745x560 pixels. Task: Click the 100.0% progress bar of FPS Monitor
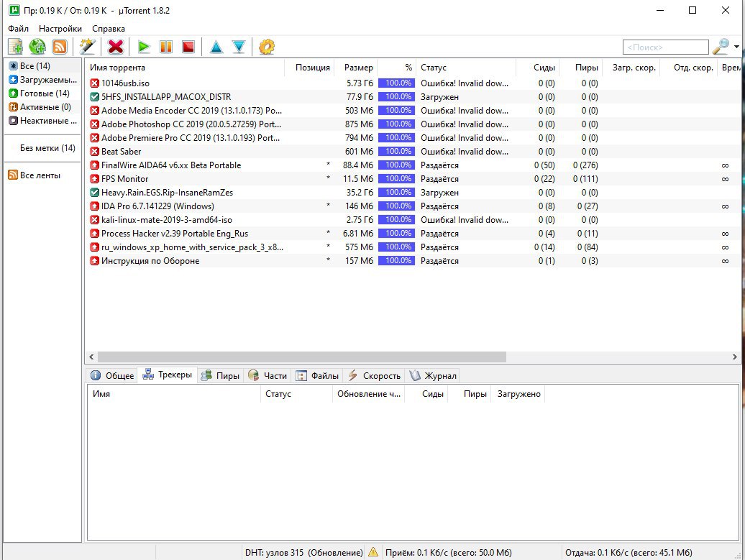(x=396, y=179)
